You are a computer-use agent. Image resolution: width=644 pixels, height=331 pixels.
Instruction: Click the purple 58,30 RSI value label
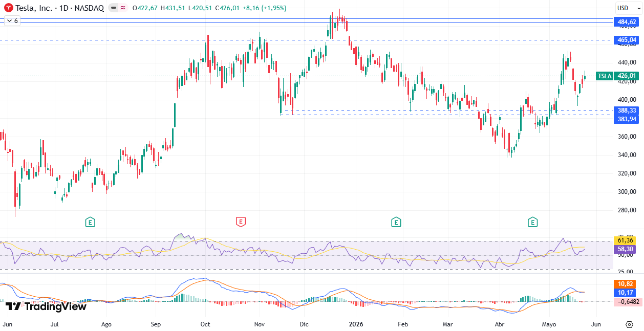pyautogui.click(x=626, y=249)
